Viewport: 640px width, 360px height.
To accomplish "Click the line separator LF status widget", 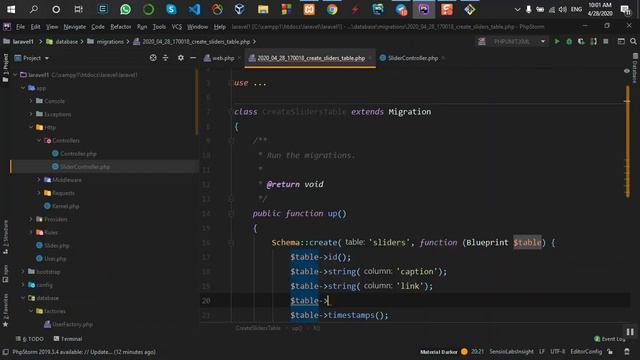I will [x=542, y=352].
